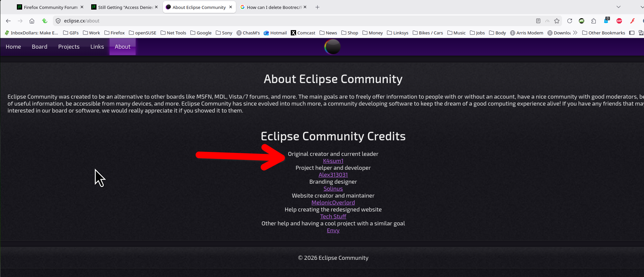Open the InboxDollars bookmark
The height and width of the screenshot is (277, 644).
coord(31,33)
